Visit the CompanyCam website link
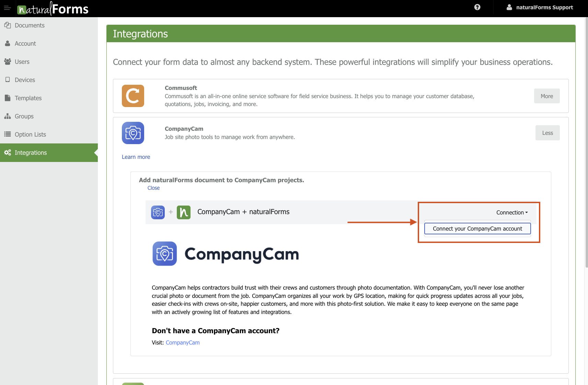The width and height of the screenshot is (588, 385). point(183,342)
